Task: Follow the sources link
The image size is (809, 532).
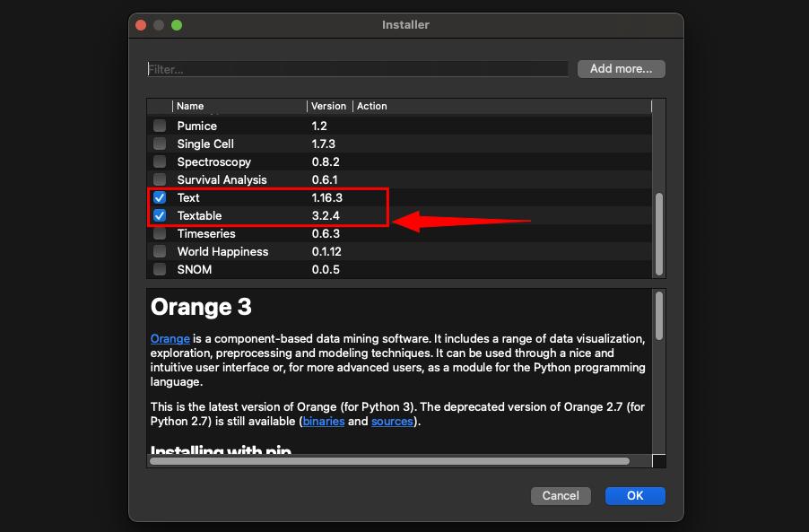Action: pyautogui.click(x=392, y=421)
